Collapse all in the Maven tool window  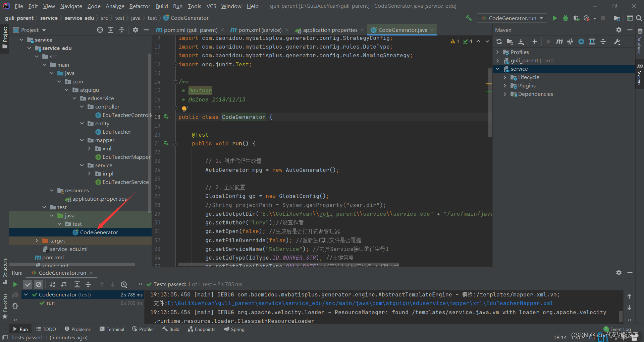603,42
